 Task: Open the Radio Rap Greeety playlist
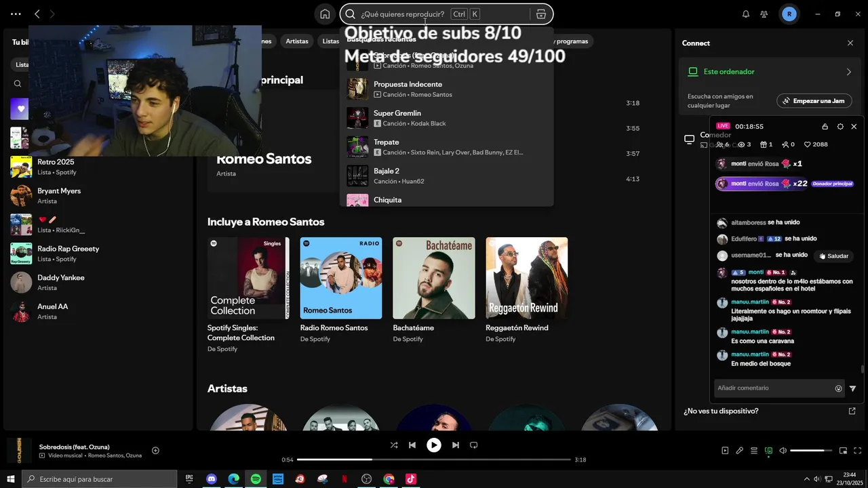click(x=98, y=253)
